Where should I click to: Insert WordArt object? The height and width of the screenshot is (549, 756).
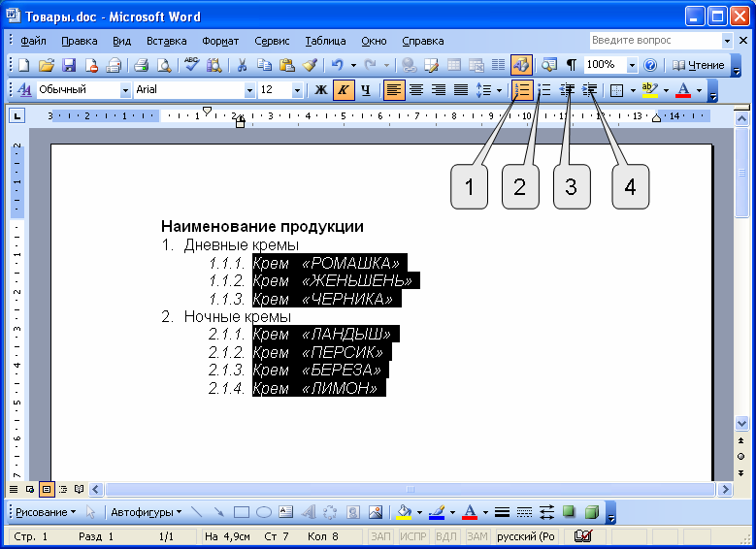click(309, 512)
